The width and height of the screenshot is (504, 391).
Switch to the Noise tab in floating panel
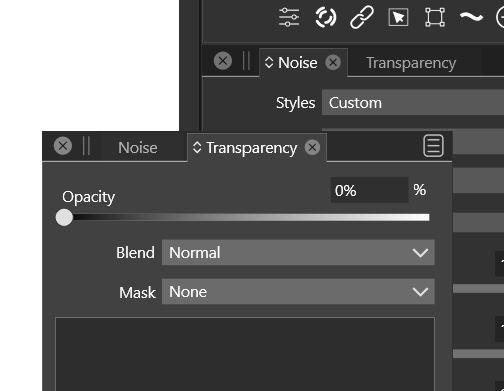point(138,148)
